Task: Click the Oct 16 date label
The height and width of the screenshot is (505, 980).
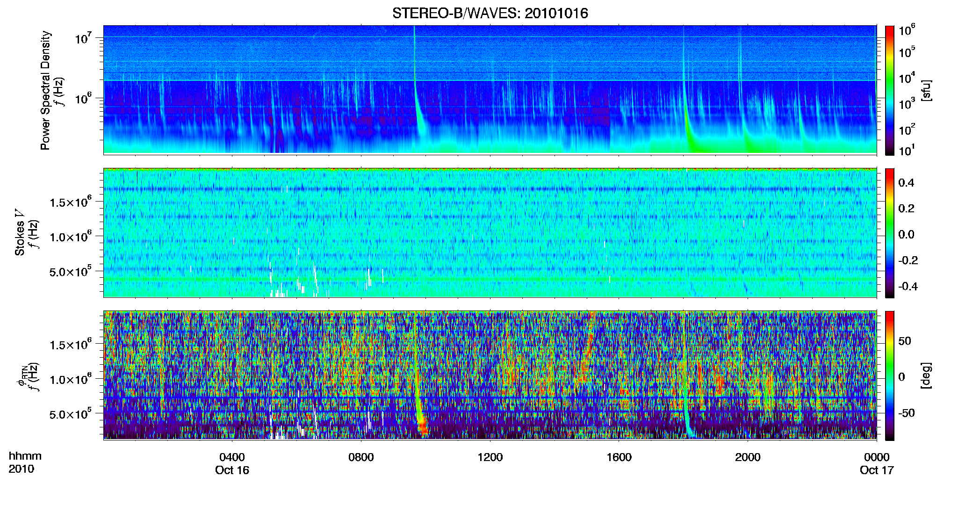Action: [x=232, y=470]
